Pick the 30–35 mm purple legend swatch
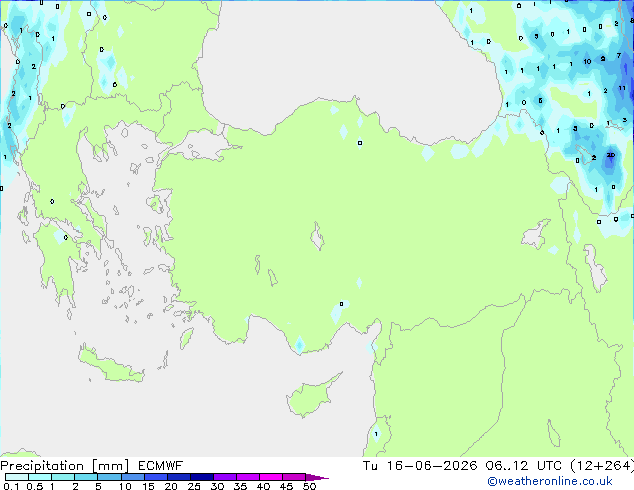 click(x=225, y=477)
